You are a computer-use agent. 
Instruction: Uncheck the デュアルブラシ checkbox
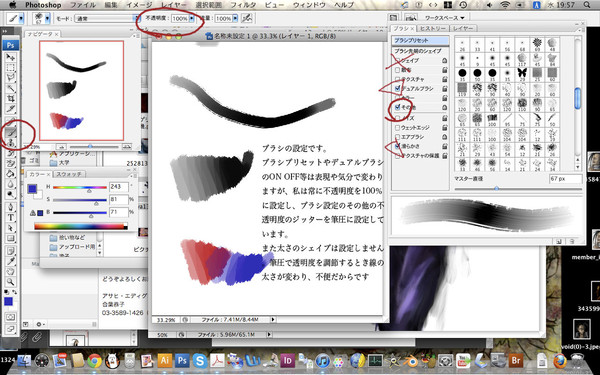[x=397, y=88]
